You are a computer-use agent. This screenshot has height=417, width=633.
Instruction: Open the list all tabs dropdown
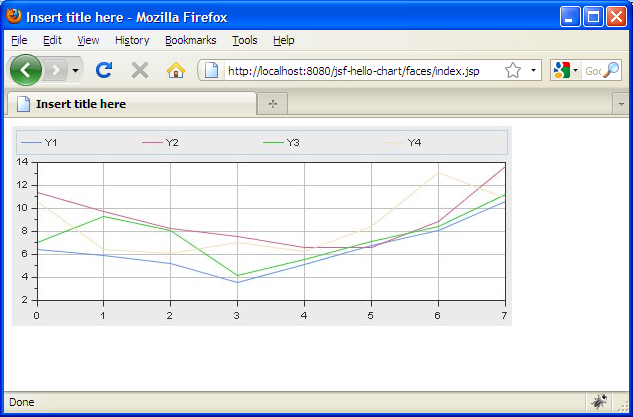620,104
